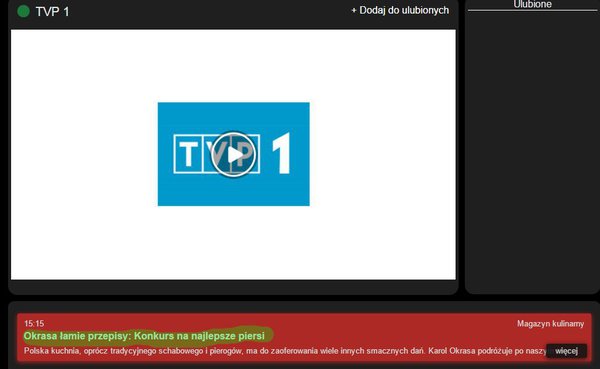The height and width of the screenshot is (369, 600).
Task: Add channel via Dodaj do ulubionych
Action: coord(400,10)
